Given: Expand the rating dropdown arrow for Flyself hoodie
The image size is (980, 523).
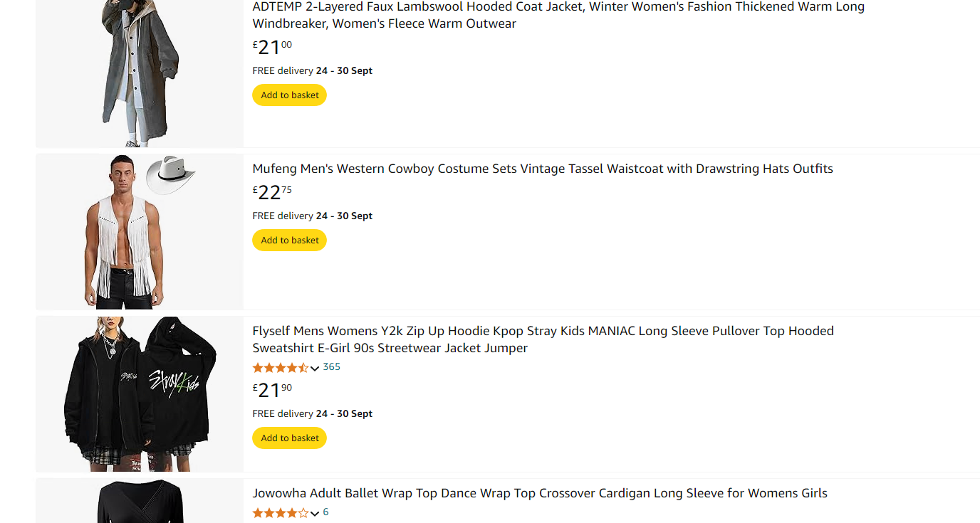Looking at the screenshot, I should 315,369.
